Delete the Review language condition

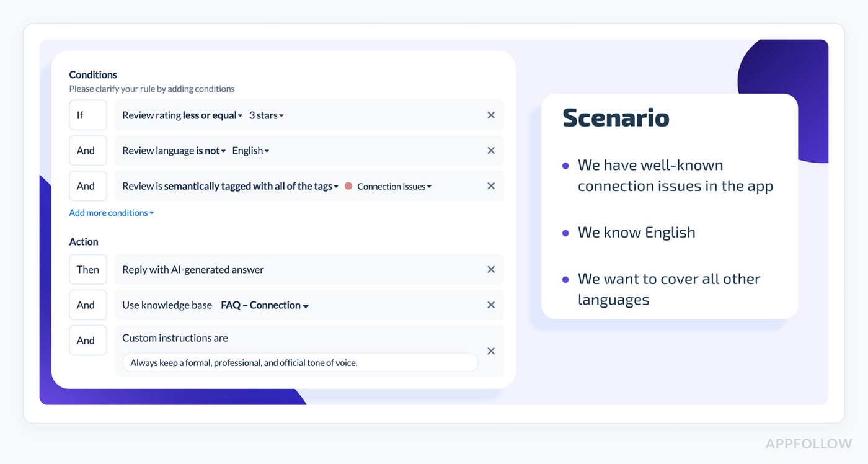click(491, 151)
